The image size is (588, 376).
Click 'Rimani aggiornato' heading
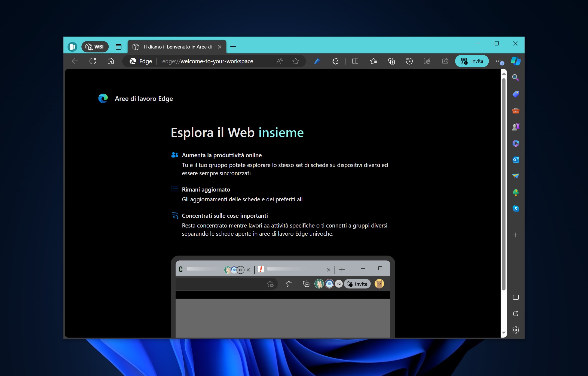tap(206, 190)
